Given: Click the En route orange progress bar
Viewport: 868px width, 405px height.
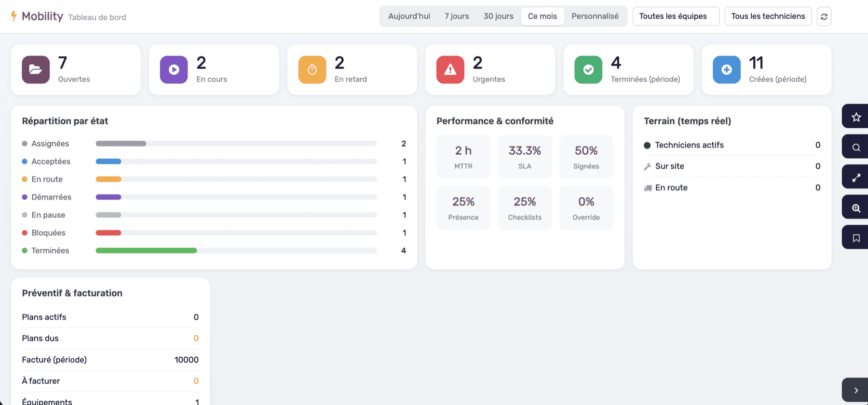Looking at the screenshot, I should (x=236, y=179).
